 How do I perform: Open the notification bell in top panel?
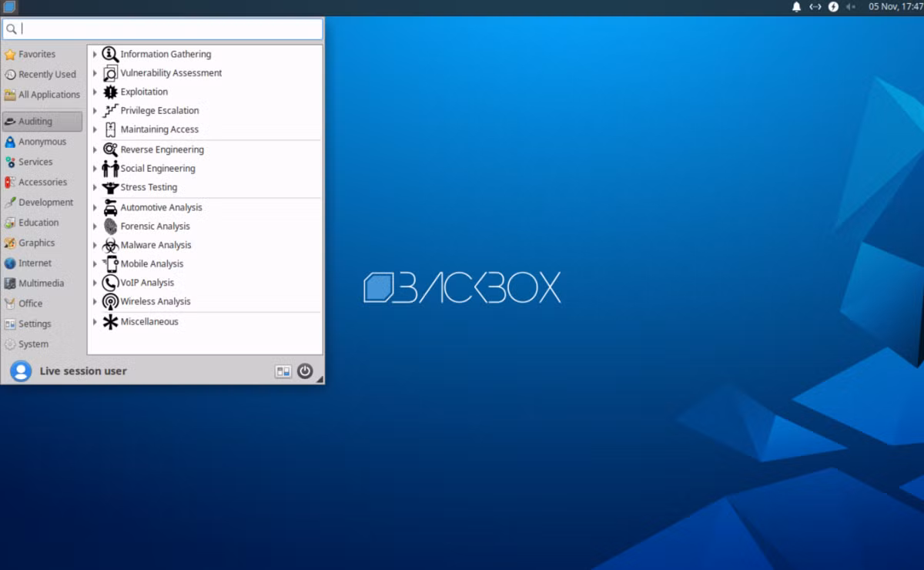click(x=797, y=7)
